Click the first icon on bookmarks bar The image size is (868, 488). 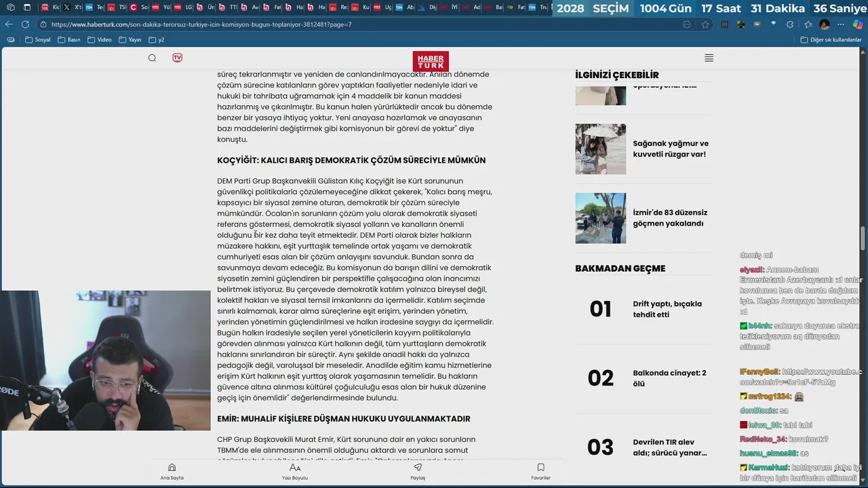pos(10,40)
